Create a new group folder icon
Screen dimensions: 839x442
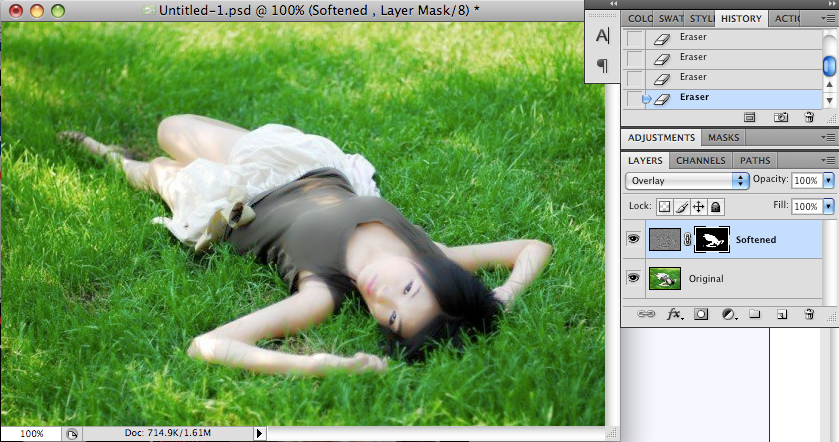[x=754, y=314]
